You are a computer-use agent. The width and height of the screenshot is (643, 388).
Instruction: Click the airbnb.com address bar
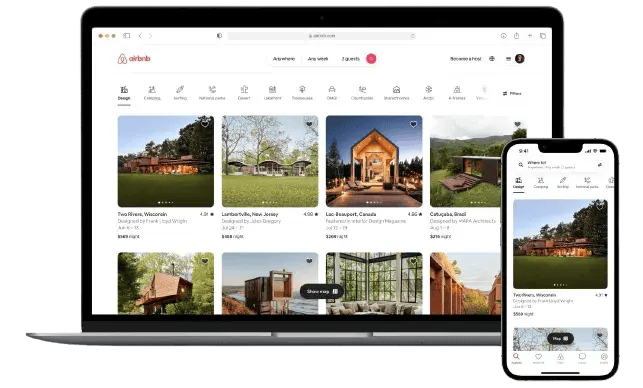pos(322,36)
